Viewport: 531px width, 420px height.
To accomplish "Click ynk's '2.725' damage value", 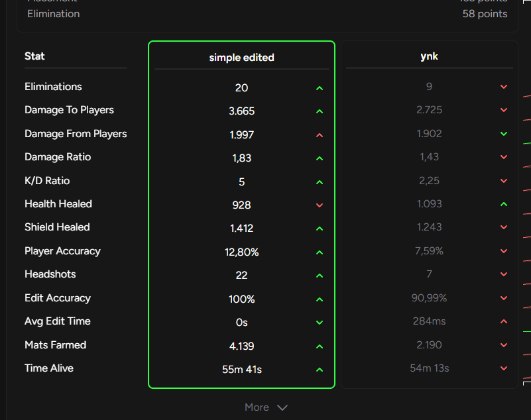I will coord(429,110).
